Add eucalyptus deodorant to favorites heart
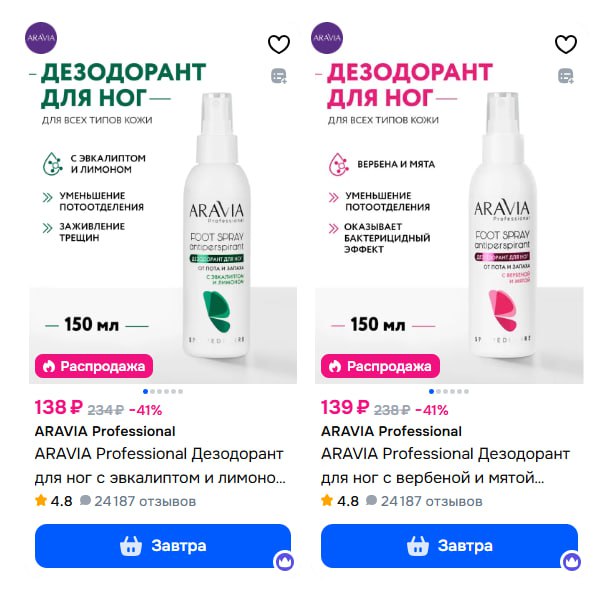The image size is (611, 595). click(x=279, y=44)
